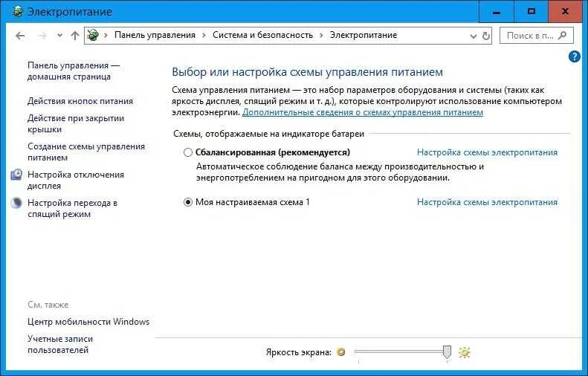Expand address bar history dropdown
The image size is (588, 376).
click(474, 36)
